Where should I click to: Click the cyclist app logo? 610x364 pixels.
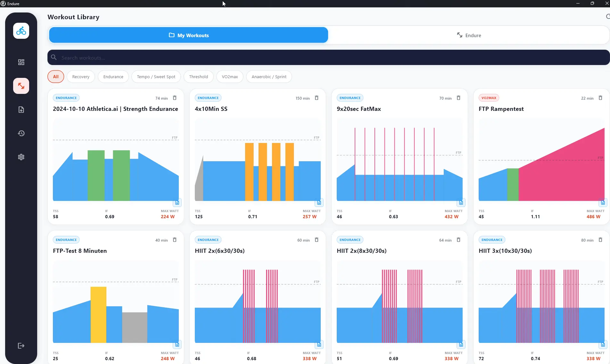tap(21, 31)
